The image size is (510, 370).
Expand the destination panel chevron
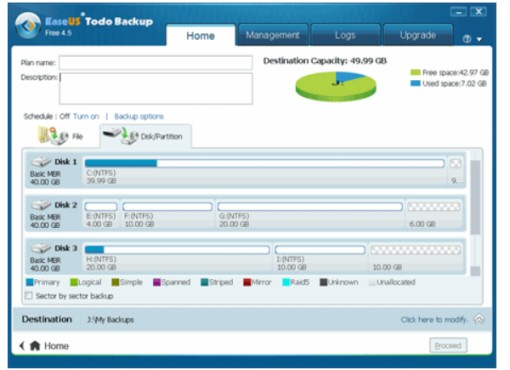pos(479,319)
